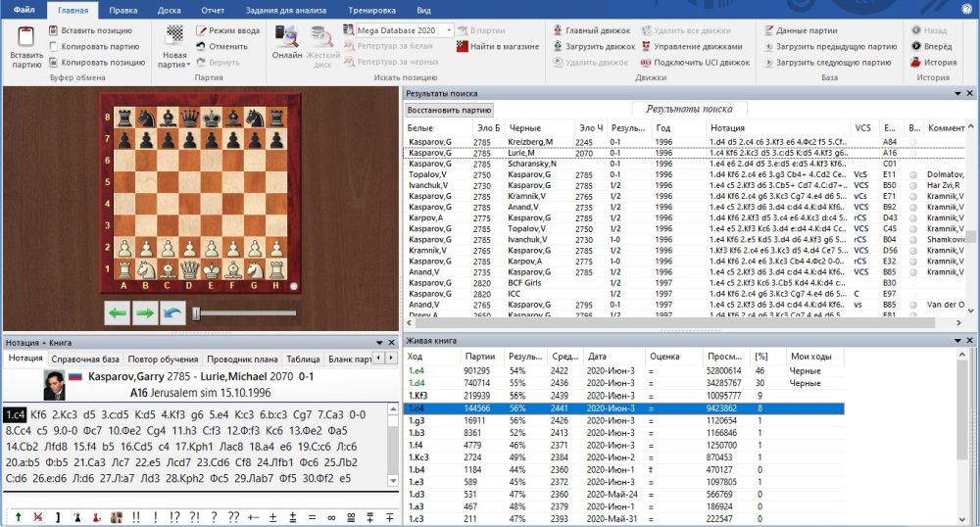This screenshot has height=527, width=980.
Task: Insert the '!!' brilliant move annotation symbol
Action: pos(135,515)
